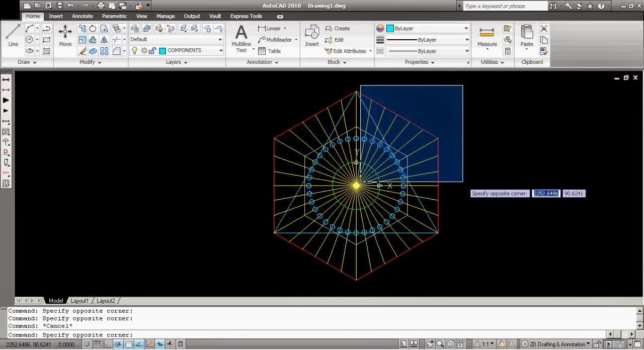Open the Express Tools menu tab
This screenshot has width=644, height=350.
click(246, 16)
